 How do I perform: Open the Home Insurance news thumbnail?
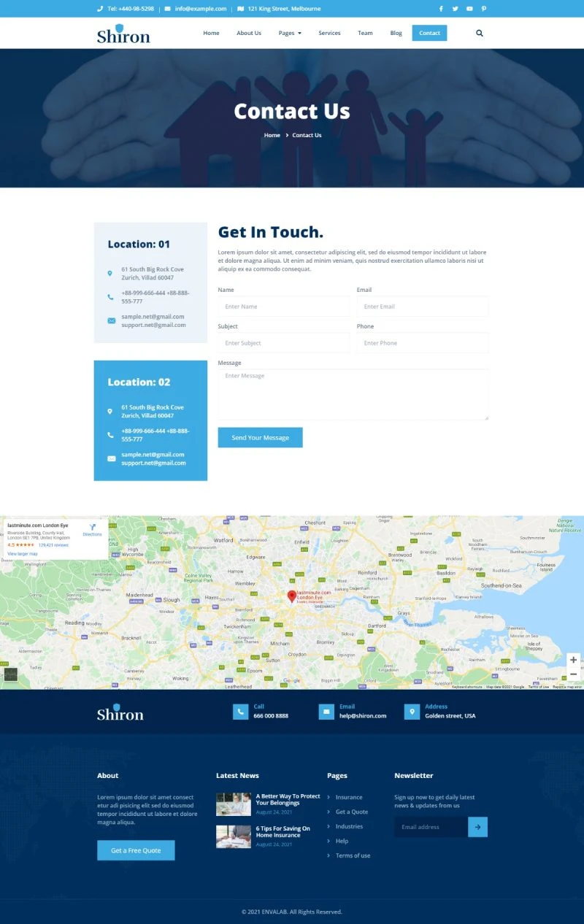coord(234,836)
